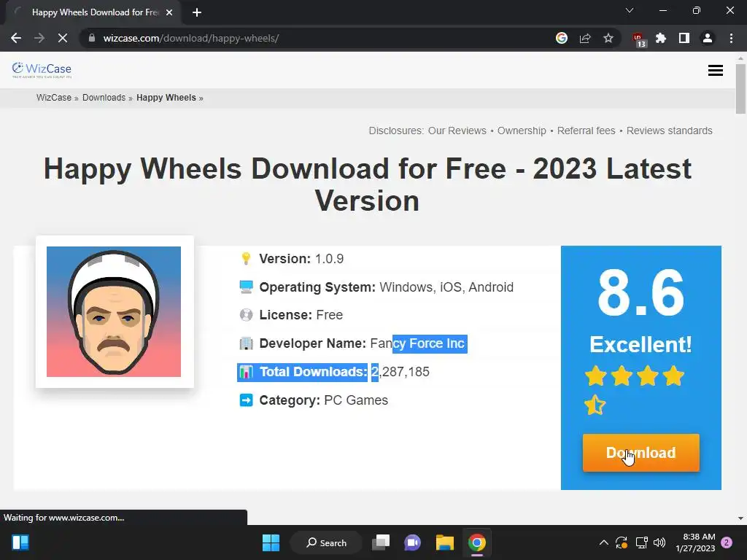
Task: Open the Our Reviews disclosure
Action: pos(457,131)
